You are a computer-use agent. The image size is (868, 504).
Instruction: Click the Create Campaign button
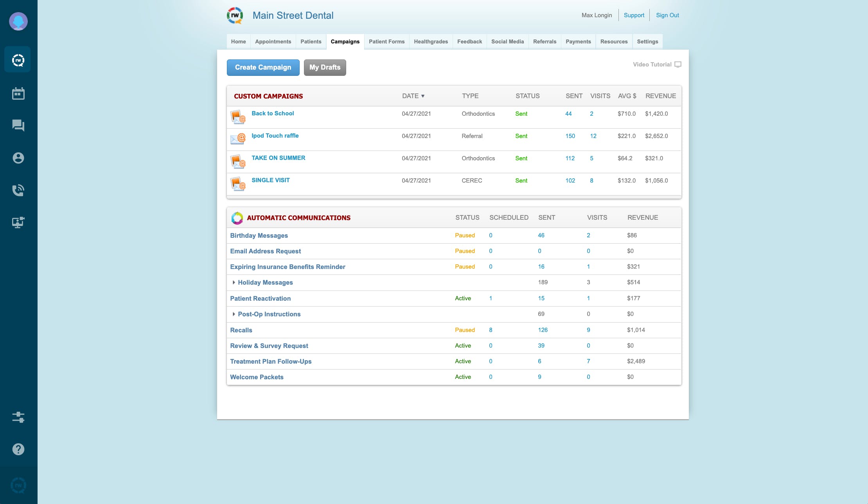click(263, 67)
